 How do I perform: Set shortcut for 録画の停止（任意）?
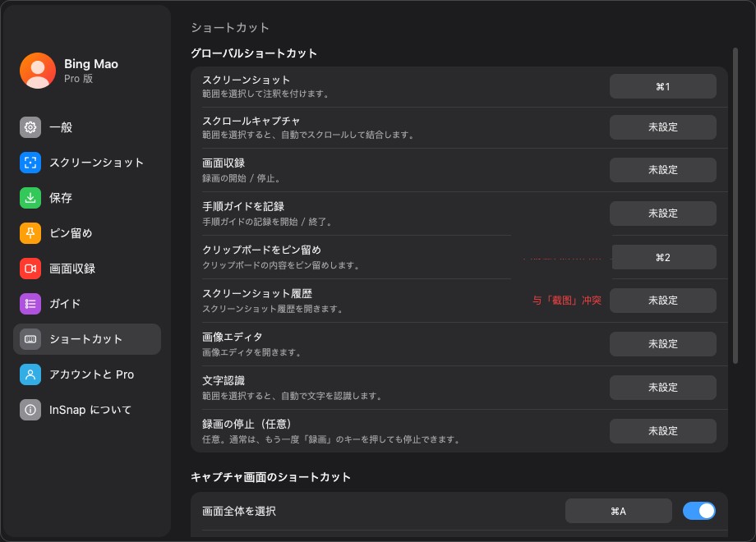pyautogui.click(x=663, y=431)
